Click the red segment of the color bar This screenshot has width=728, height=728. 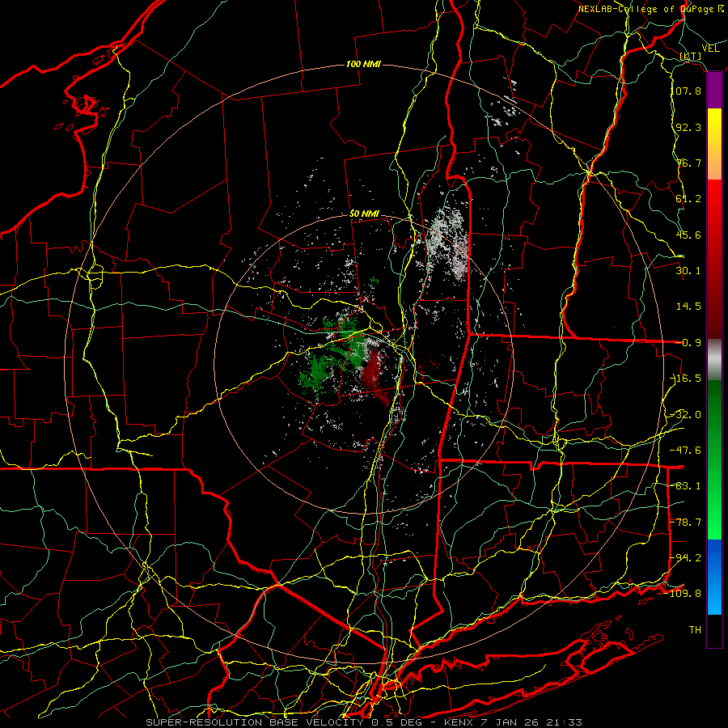click(714, 259)
